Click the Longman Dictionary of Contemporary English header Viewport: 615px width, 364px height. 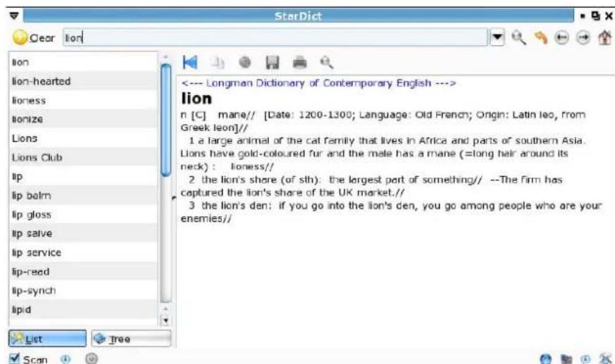(x=318, y=83)
